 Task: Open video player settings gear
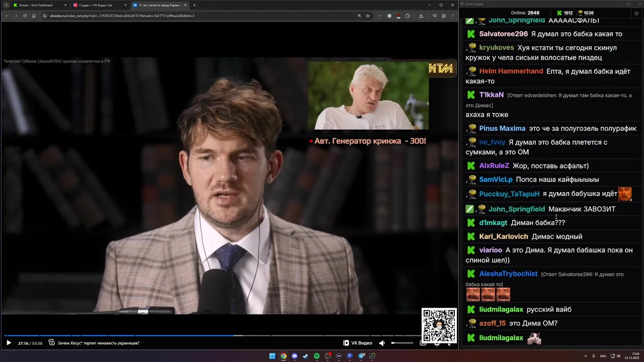click(437, 343)
